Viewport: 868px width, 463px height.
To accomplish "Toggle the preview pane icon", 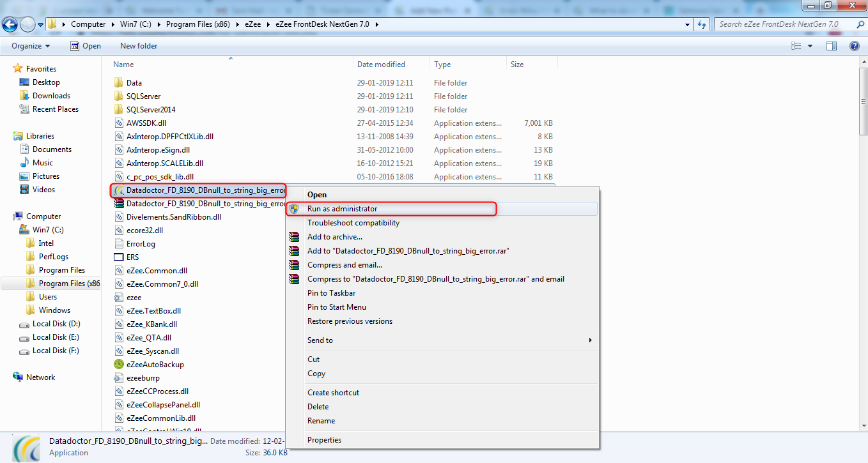I will 832,46.
